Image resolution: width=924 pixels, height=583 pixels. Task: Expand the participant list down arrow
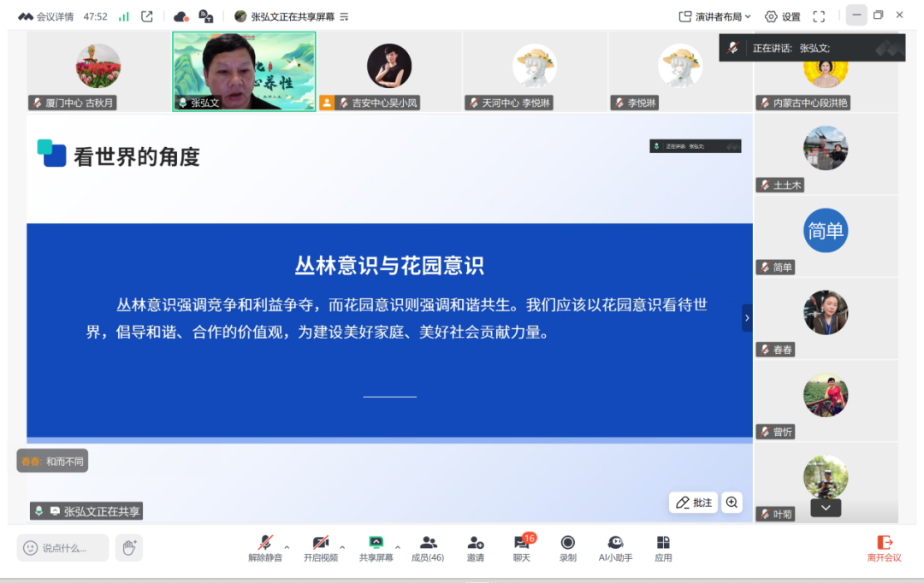click(x=826, y=507)
